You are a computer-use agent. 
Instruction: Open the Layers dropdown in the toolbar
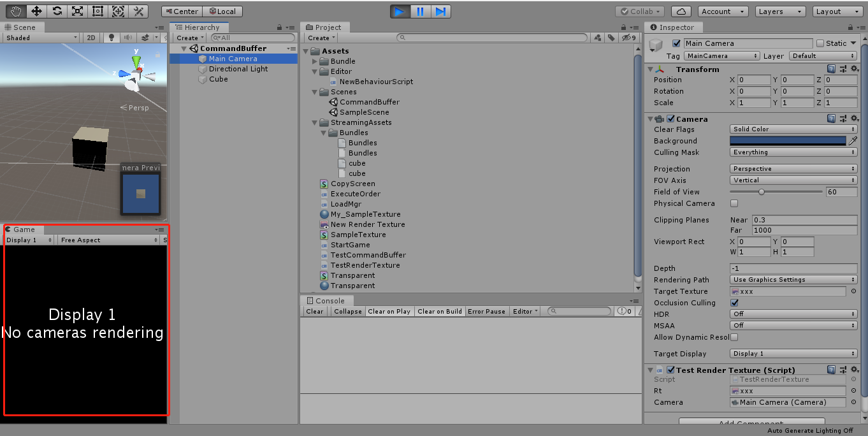pyautogui.click(x=780, y=11)
